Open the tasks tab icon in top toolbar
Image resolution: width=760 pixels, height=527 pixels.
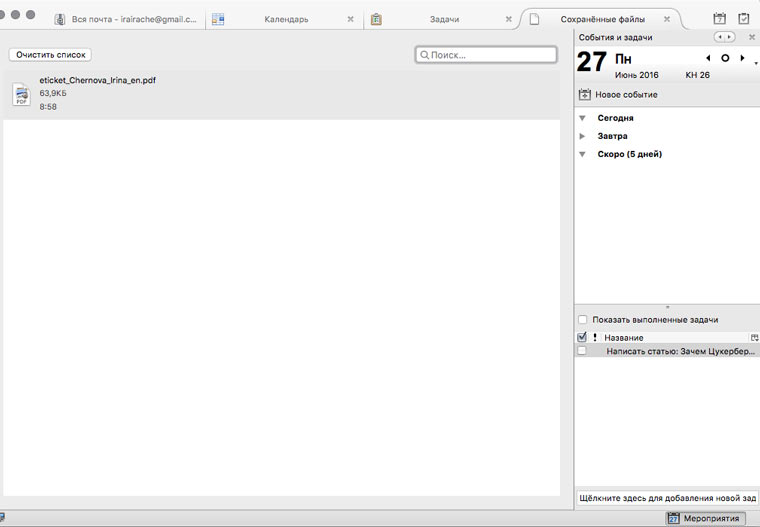[x=744, y=18]
